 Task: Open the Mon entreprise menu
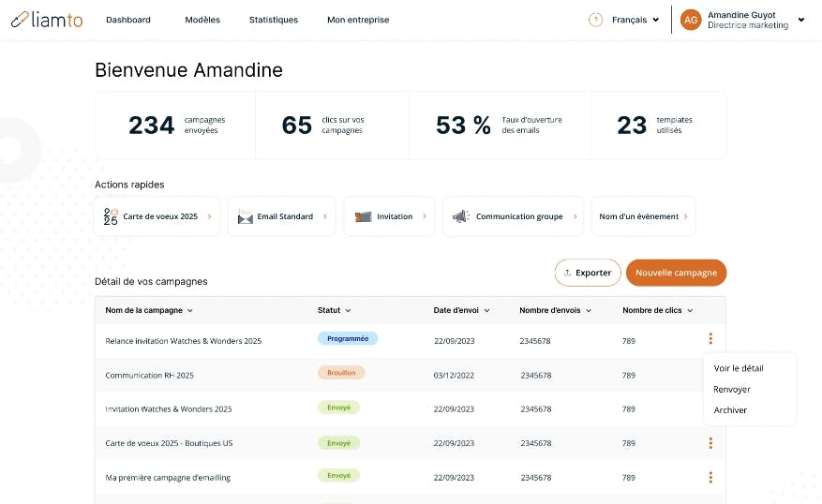click(358, 20)
